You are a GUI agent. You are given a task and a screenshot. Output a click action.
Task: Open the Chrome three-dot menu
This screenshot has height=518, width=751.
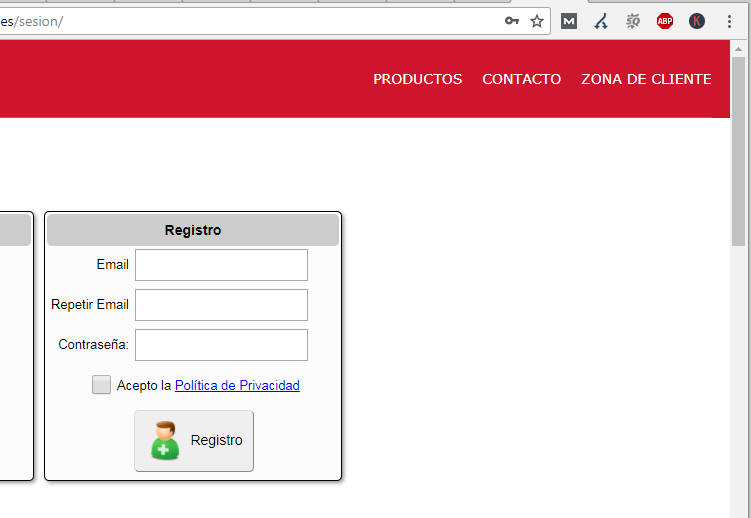tap(729, 21)
